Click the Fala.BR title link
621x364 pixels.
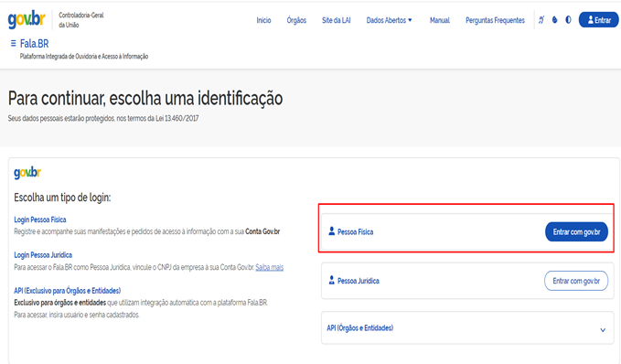click(x=35, y=43)
